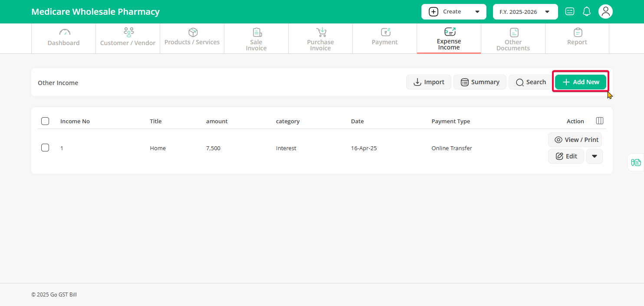
Task: Switch to Sale Invoice tab
Action: (256, 38)
